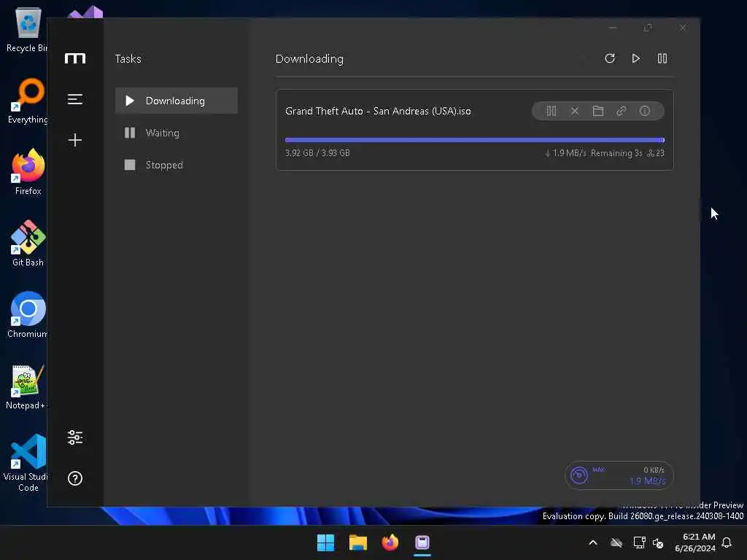Screen dimensions: 747x560
Task: Open the taskbar clock and date
Action: point(695,542)
